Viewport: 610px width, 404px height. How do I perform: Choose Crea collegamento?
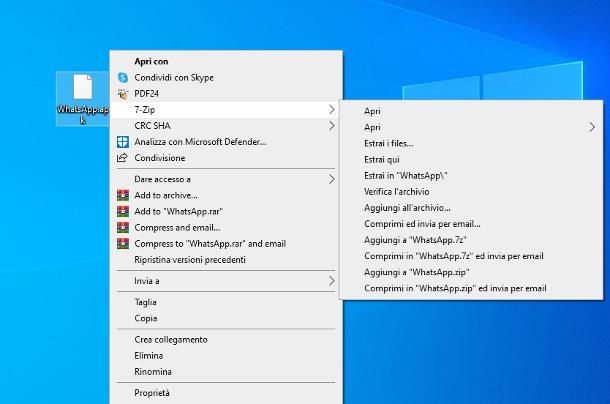(226, 339)
